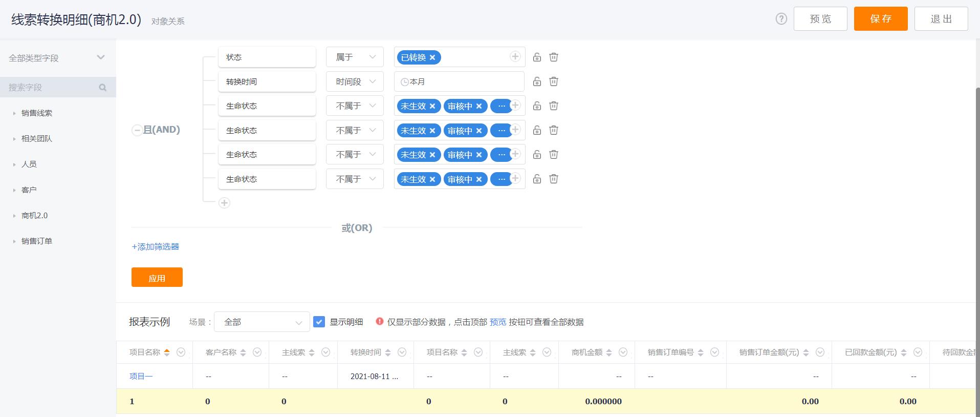Image resolution: width=980 pixels, height=417 pixels.
Task: Open 商机金额 column options menu
Action: pos(623,352)
